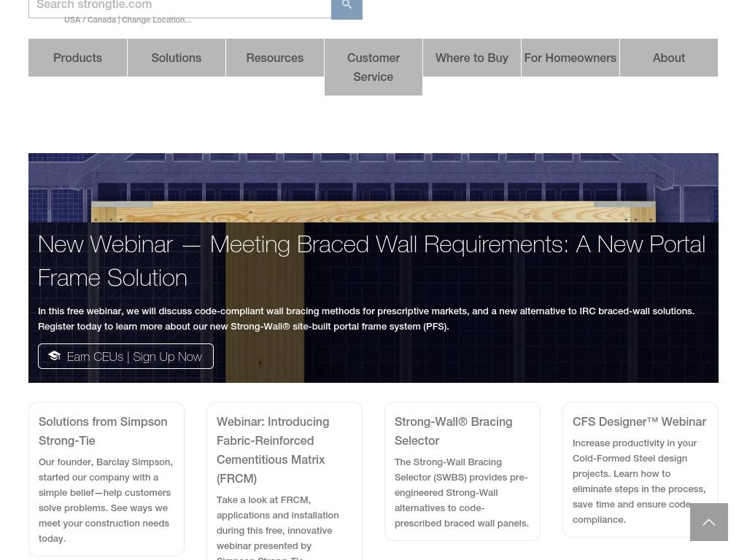Click text 'Increase productivity in your'
Image resolution: width=747 pixels, height=560 pixels.
click(635, 443)
